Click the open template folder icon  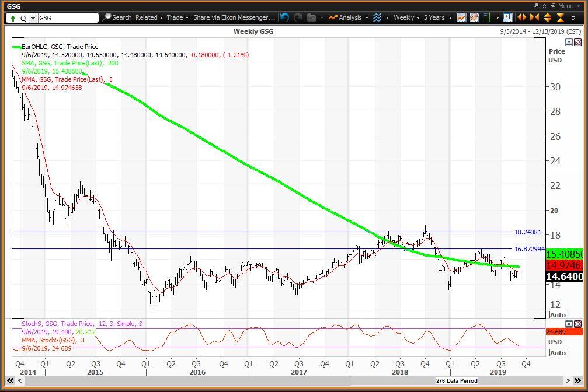[312, 17]
